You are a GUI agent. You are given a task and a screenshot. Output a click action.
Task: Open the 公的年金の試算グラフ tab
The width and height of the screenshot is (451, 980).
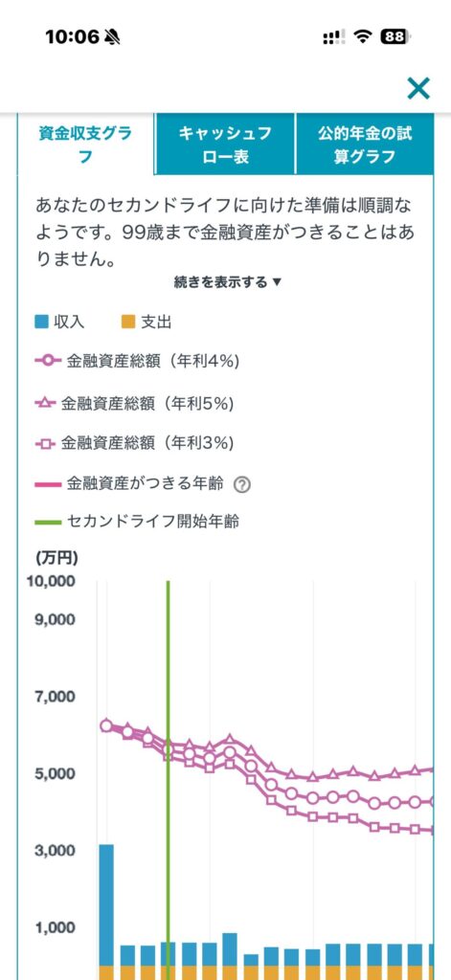pyautogui.click(x=365, y=145)
